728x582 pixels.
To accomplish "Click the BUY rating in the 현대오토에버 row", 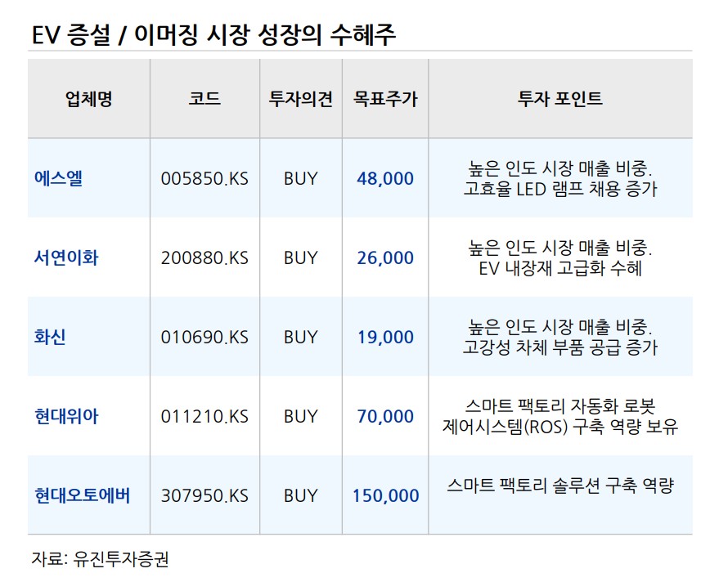I will 301,496.
